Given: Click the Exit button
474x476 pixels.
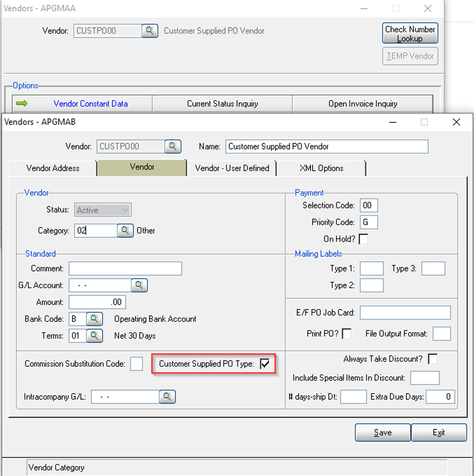Looking at the screenshot, I should (439, 432).
